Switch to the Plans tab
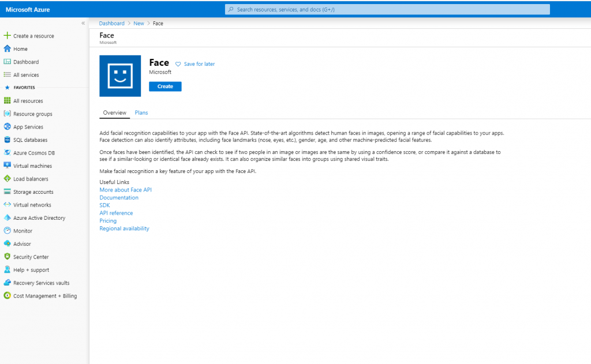 141,112
